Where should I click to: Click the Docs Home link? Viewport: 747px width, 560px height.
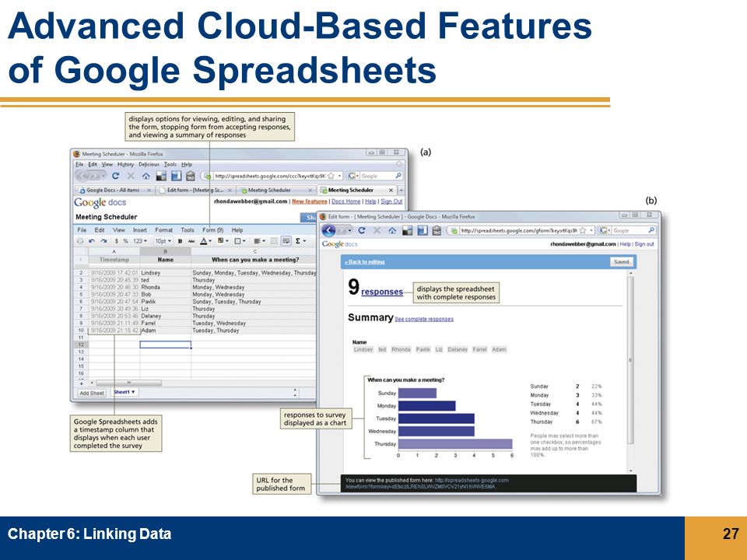pyautogui.click(x=345, y=201)
